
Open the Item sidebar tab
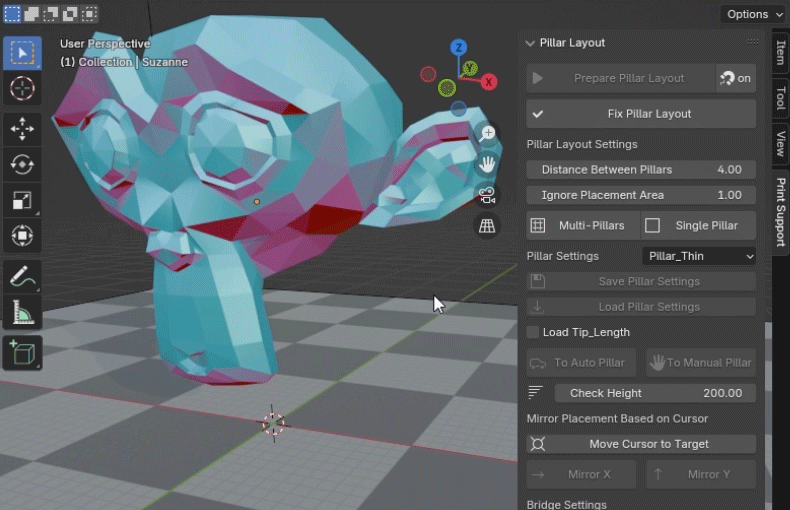pyautogui.click(x=781, y=52)
